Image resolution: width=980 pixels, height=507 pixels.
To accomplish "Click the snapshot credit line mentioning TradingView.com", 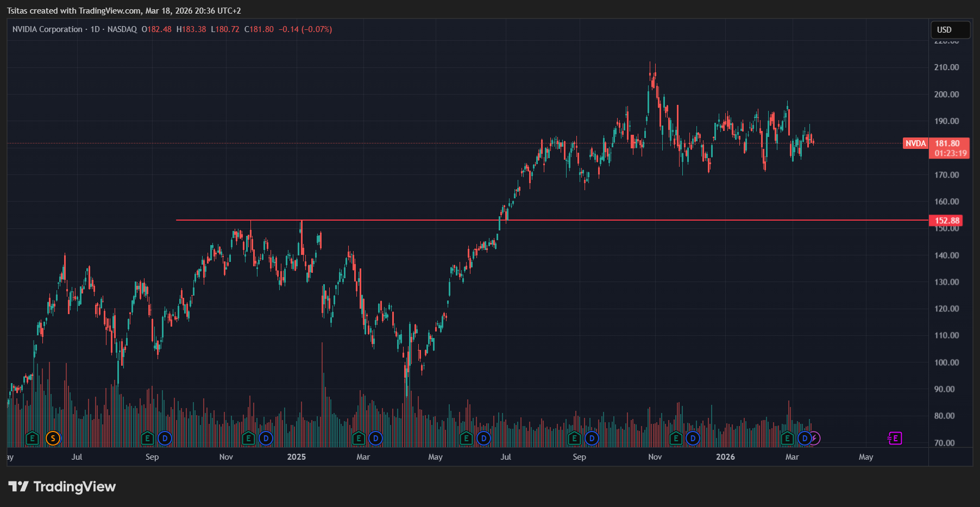I will (124, 11).
